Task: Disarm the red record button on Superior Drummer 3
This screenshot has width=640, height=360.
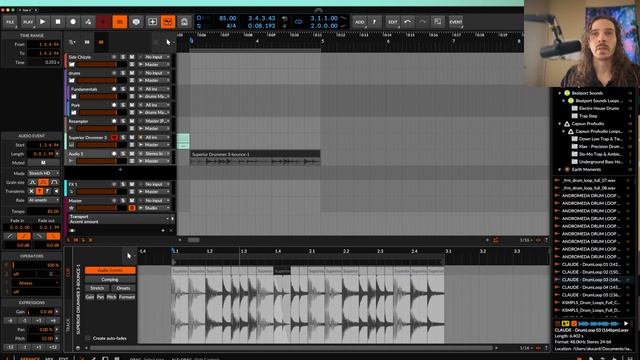Action: point(114,138)
